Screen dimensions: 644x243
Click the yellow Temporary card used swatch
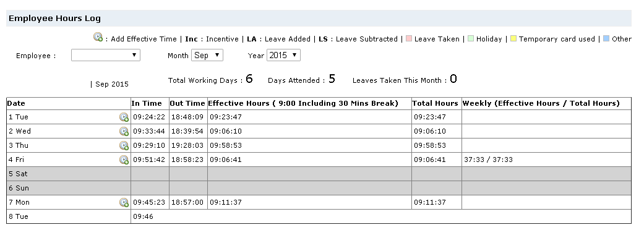pyautogui.click(x=513, y=38)
